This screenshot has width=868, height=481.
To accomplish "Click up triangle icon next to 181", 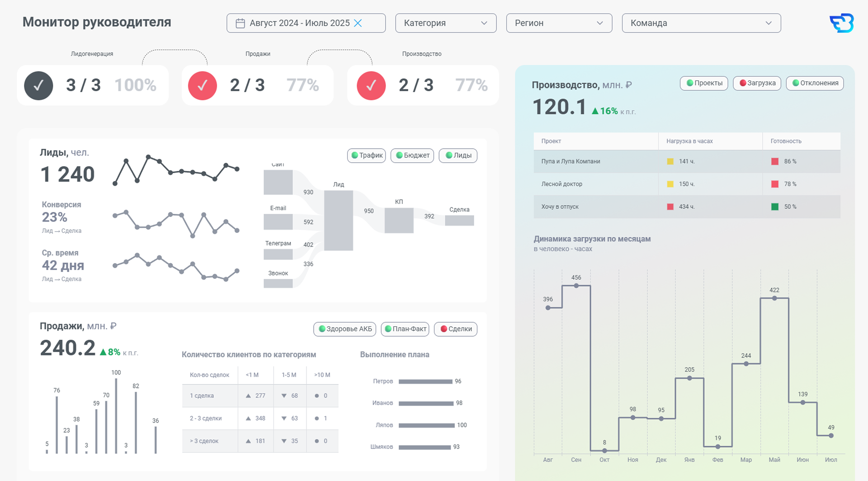I will (x=248, y=441).
